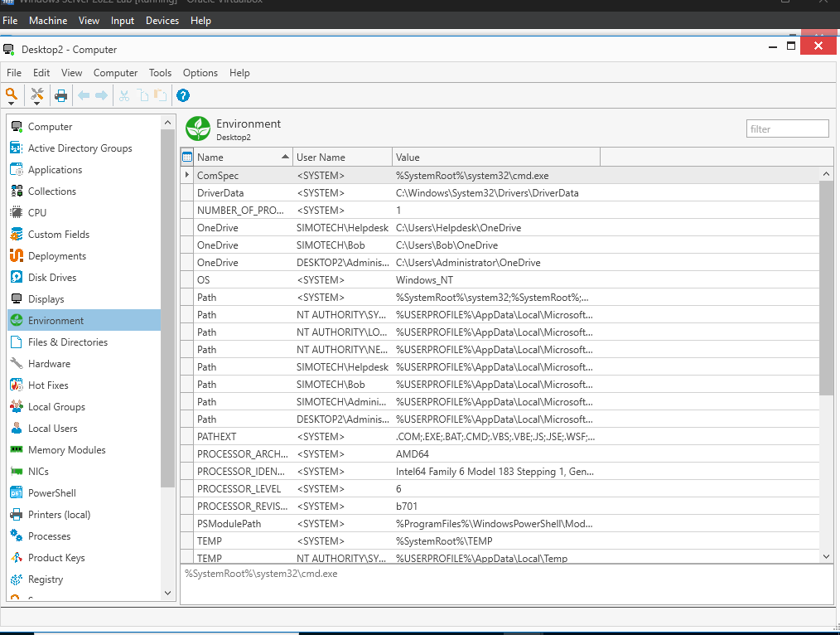Screen dimensions: 840x635
Task: Click the Hot Fixes sidebar icon
Action: coord(17,385)
